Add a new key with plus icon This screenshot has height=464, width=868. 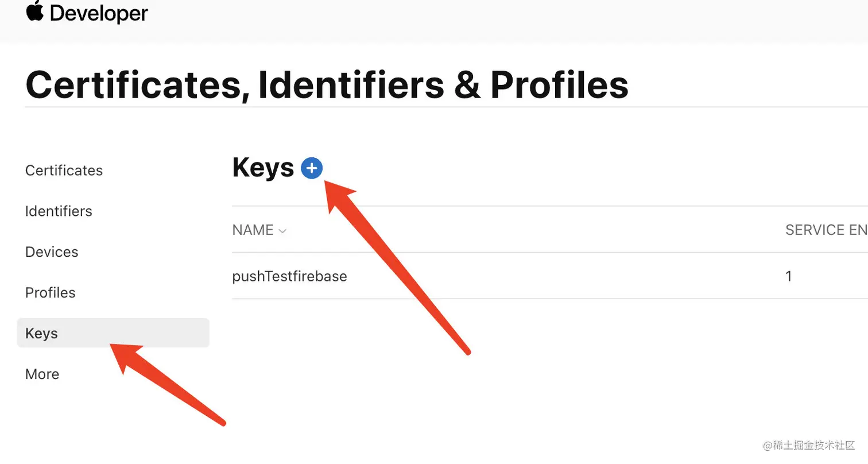312,168
